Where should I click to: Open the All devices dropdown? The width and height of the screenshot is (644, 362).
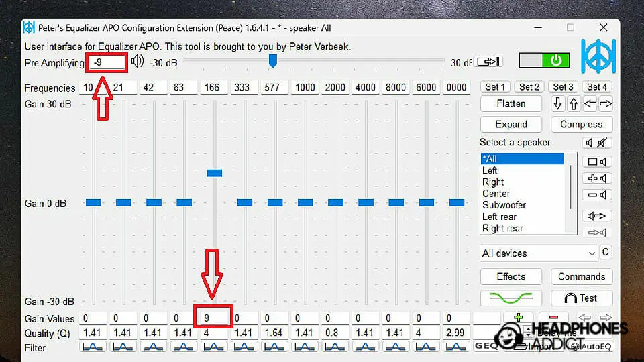click(x=539, y=253)
